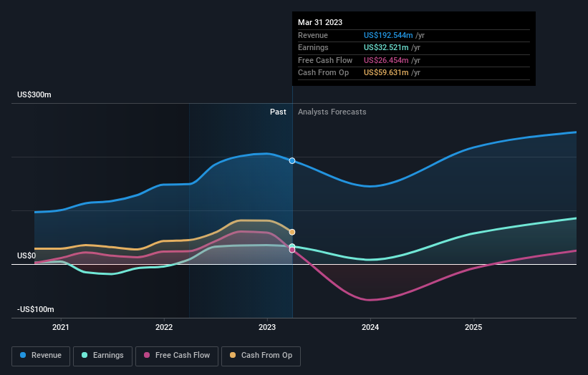Select the orange Cash From Op data point

tap(292, 233)
